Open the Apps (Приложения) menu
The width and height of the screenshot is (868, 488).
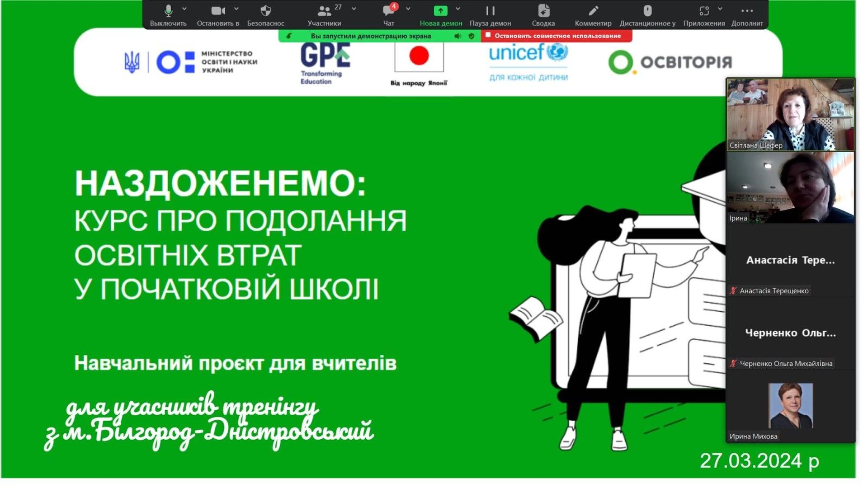(704, 11)
